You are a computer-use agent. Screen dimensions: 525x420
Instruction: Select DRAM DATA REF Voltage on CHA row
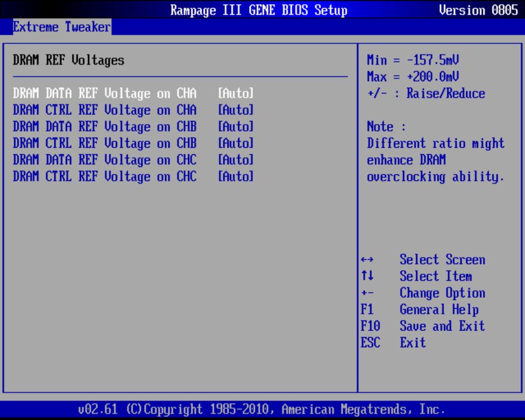pos(133,93)
